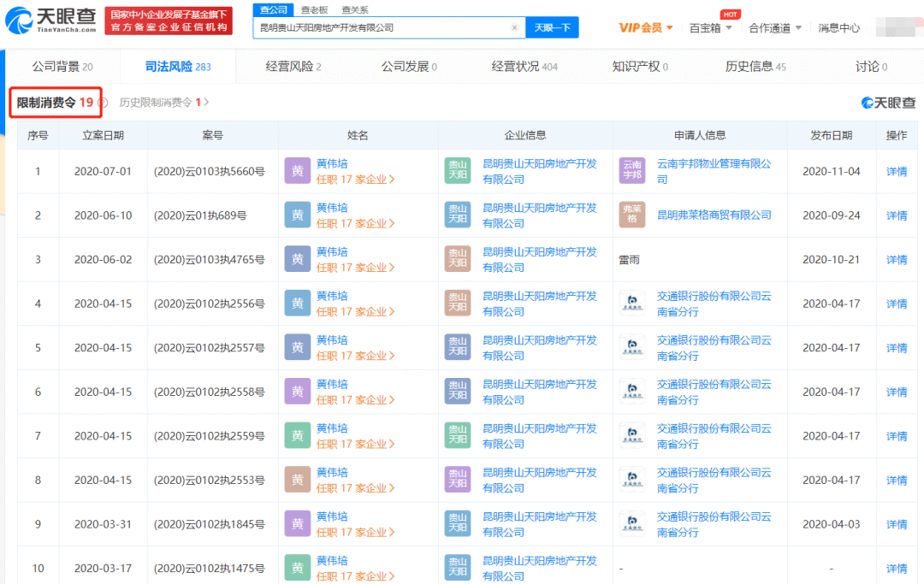Click the 贵山天阳 company badge in row 3
The image size is (924, 584).
click(x=457, y=259)
